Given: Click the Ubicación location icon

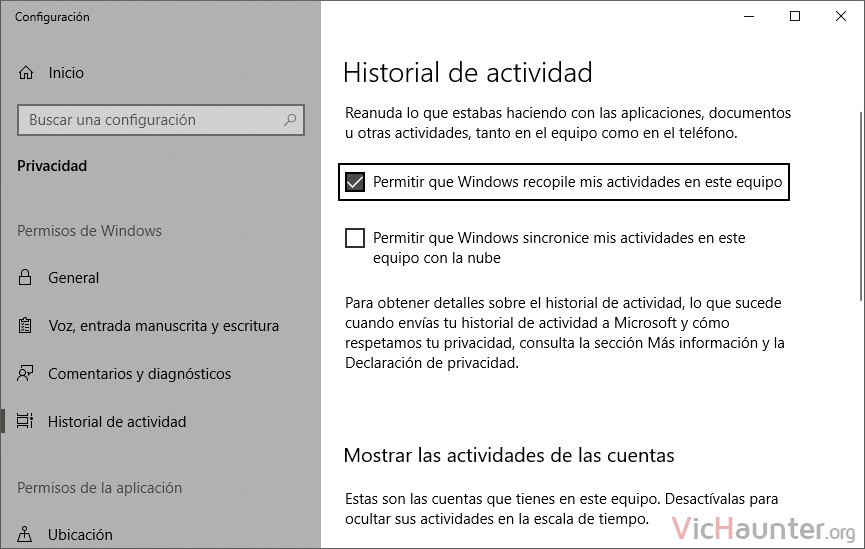Looking at the screenshot, I should (x=24, y=534).
